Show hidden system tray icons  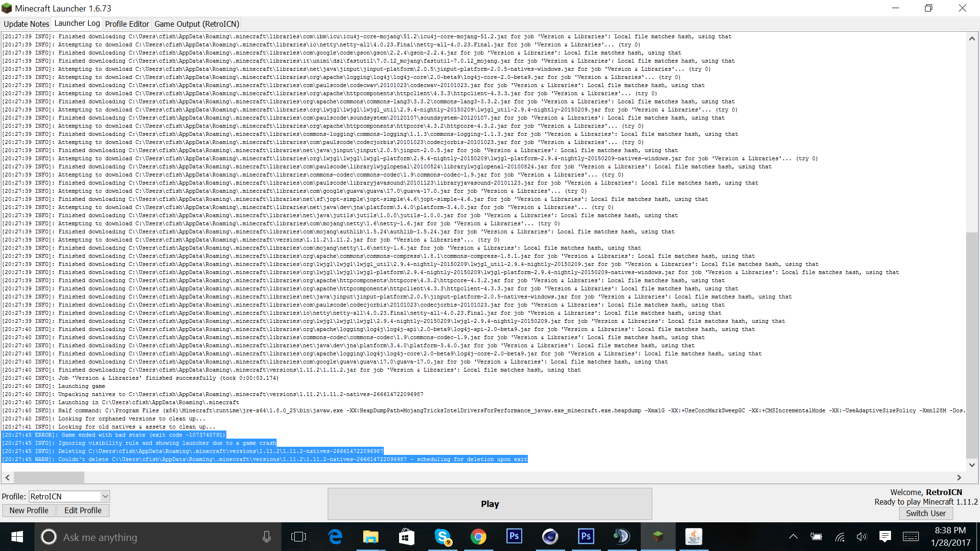coord(793,537)
